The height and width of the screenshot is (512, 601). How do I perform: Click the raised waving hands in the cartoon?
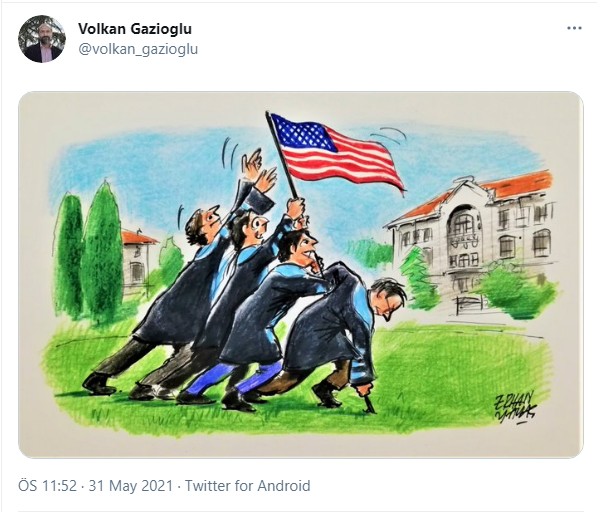tap(259, 171)
